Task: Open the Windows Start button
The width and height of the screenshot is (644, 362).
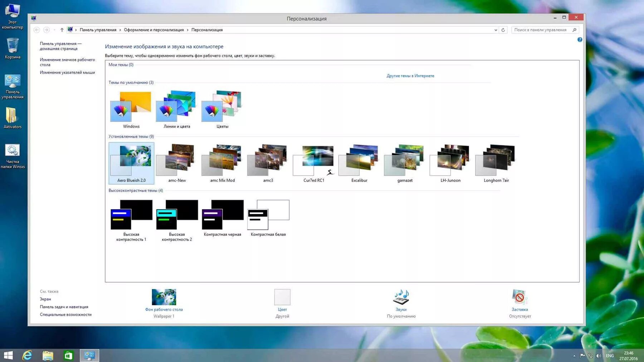Action: pos(8,355)
